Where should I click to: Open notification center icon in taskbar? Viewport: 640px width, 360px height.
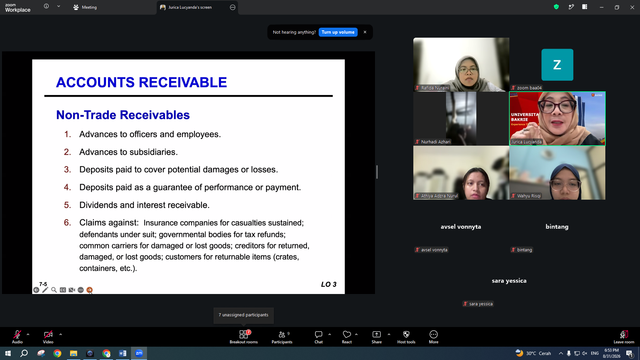(x=630, y=353)
